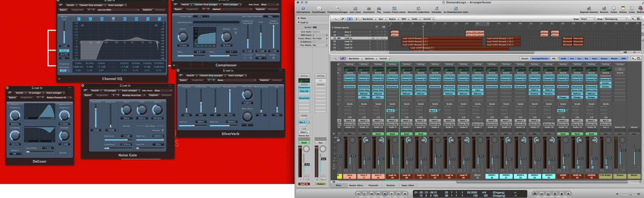Bypass the Compressor plugin

click(x=178, y=9)
